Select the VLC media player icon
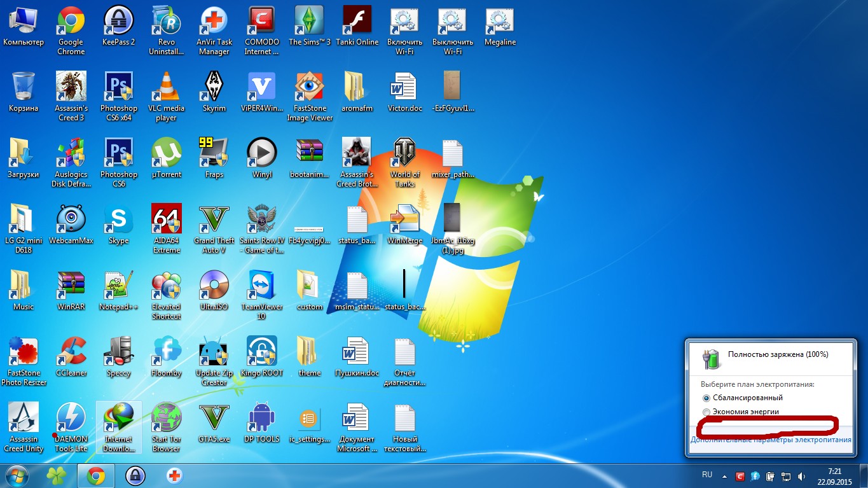 (x=166, y=88)
